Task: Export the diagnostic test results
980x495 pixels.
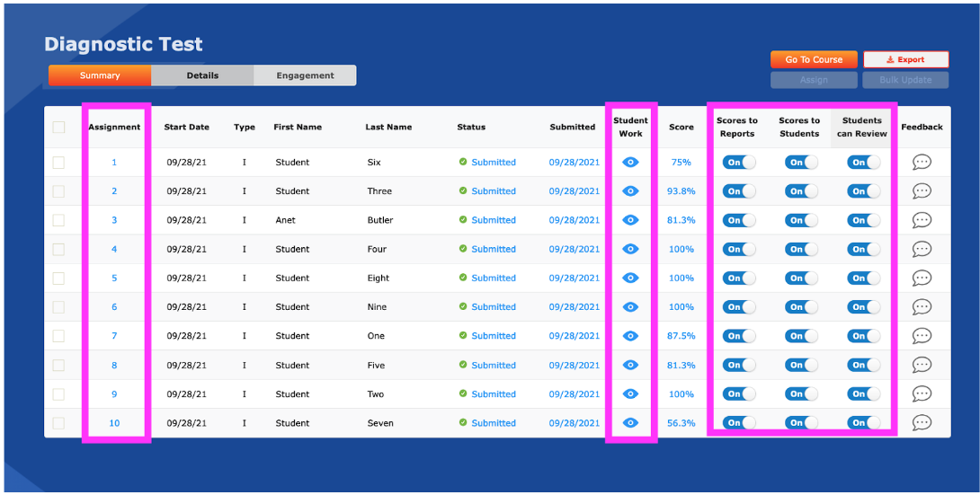Action: pyautogui.click(x=905, y=60)
